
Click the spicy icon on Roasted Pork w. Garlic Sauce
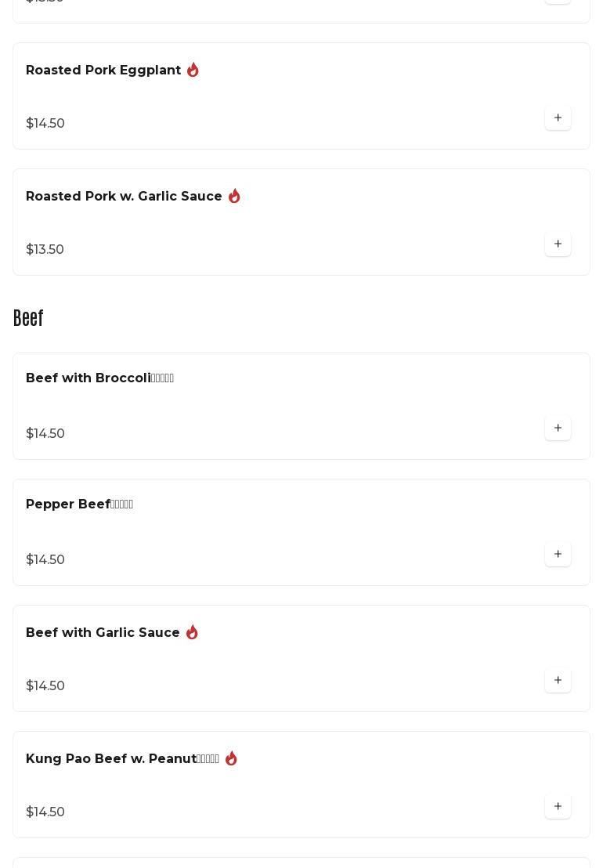(234, 196)
